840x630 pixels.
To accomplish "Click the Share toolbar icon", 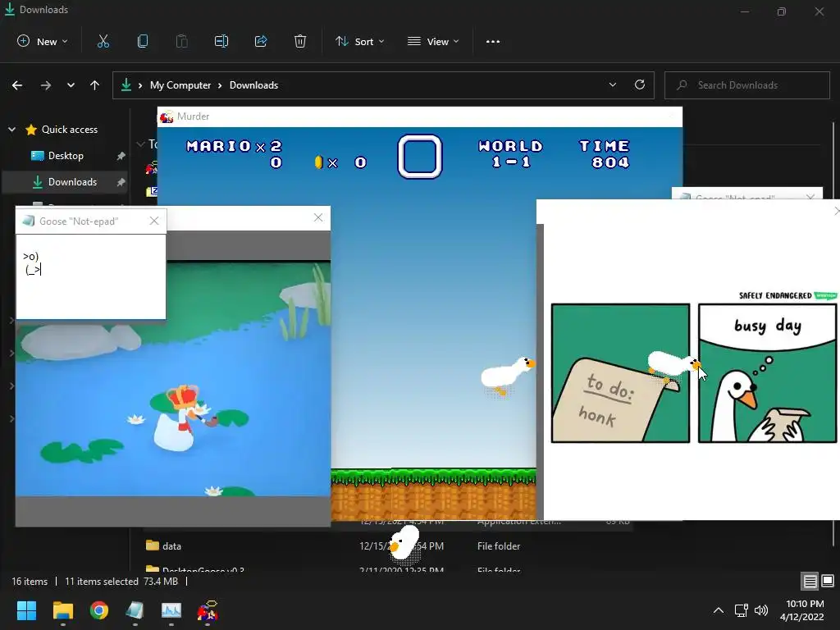I will coord(261,41).
